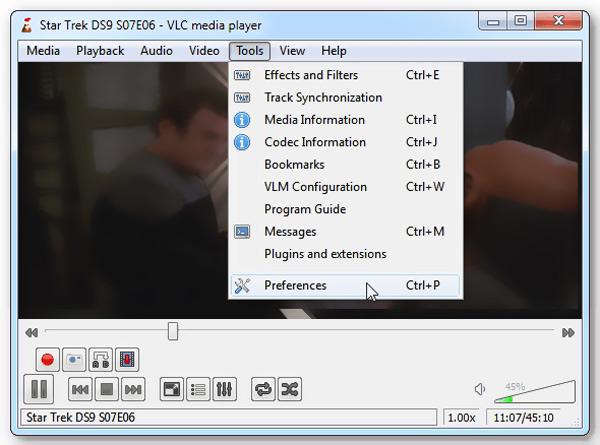Close the VLC media player window
The image size is (600, 445).
coord(559,21)
